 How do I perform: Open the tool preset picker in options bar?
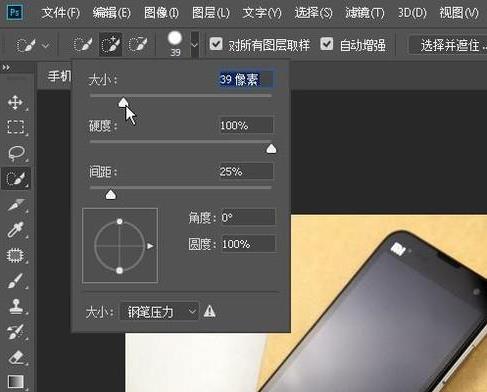pyautogui.click(x=32, y=45)
